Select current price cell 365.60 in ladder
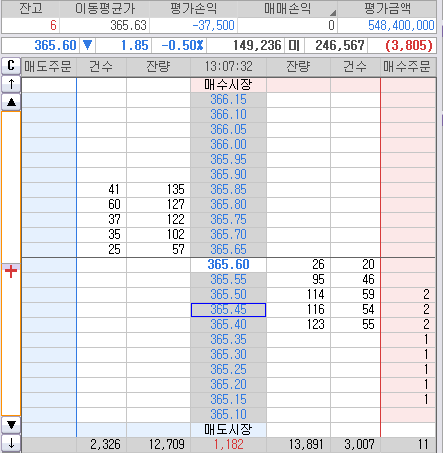443x453 pixels. (228, 265)
